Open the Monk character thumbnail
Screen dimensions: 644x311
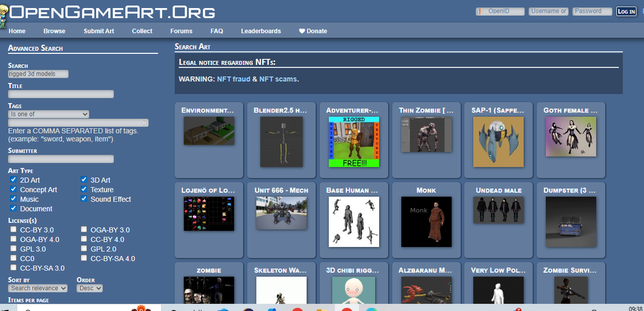[426, 222]
